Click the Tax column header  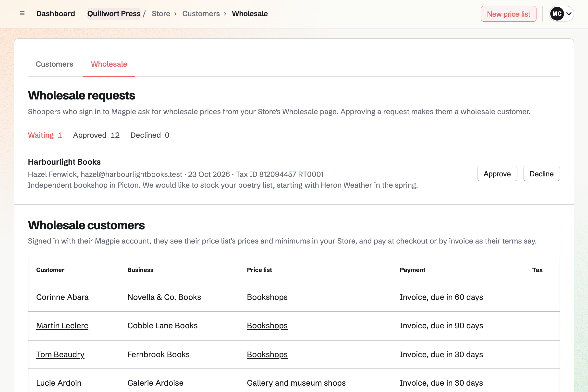point(537,270)
